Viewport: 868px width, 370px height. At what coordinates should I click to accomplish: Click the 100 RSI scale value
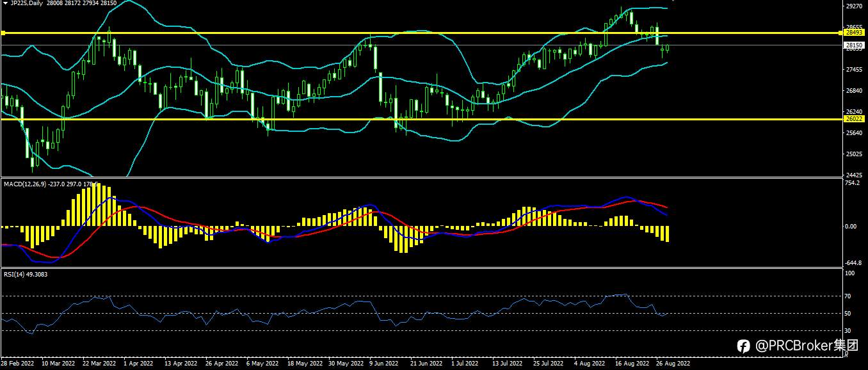(x=850, y=273)
